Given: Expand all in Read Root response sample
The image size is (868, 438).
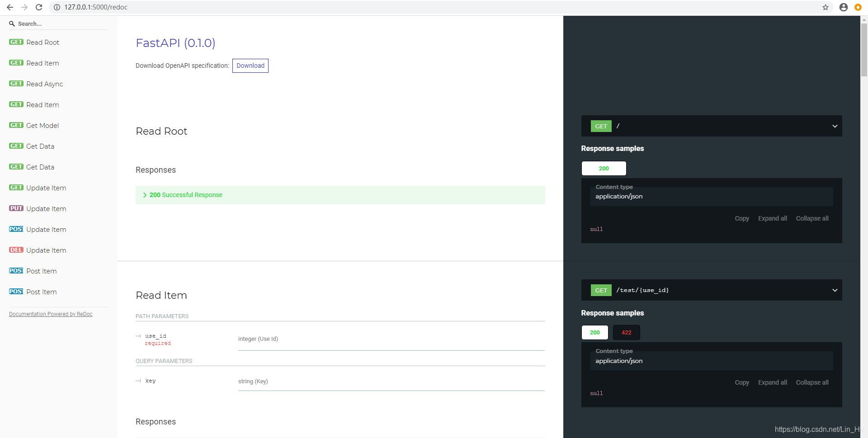Looking at the screenshot, I should tap(773, 218).
